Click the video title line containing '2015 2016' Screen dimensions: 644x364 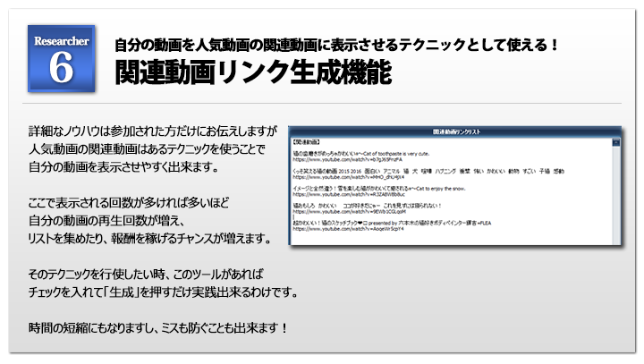428,172
